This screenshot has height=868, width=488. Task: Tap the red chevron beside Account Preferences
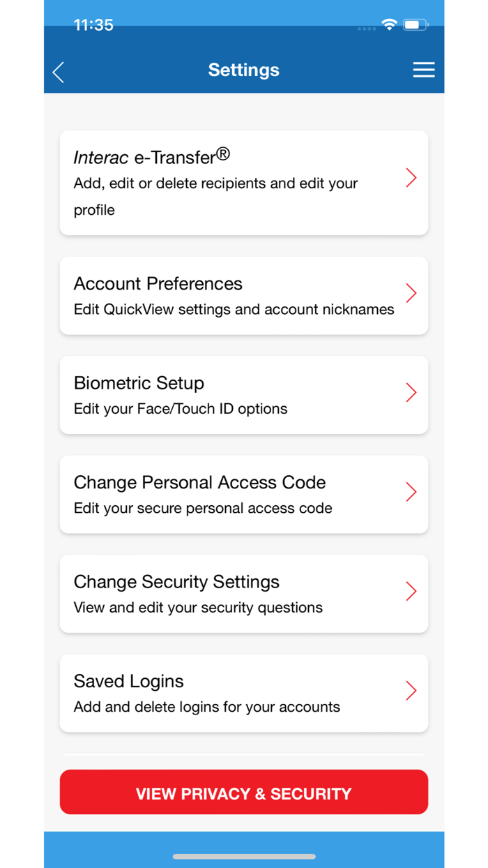[x=411, y=292]
